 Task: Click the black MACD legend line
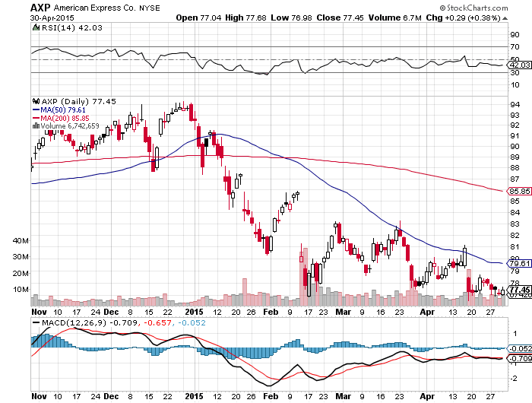click(36, 322)
